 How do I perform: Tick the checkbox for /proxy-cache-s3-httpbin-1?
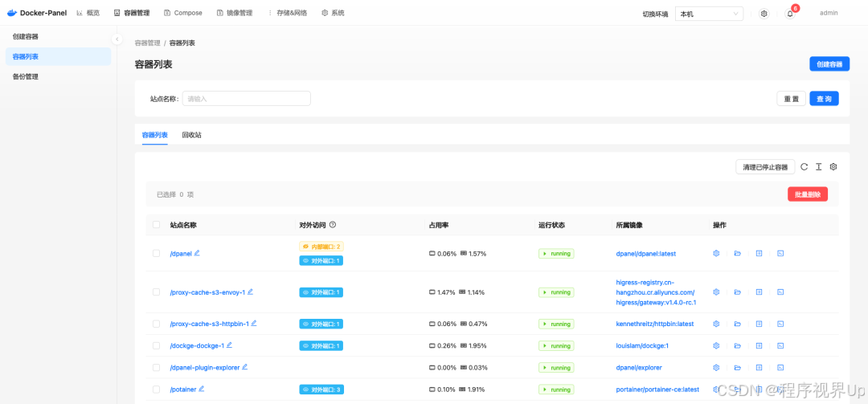(156, 324)
